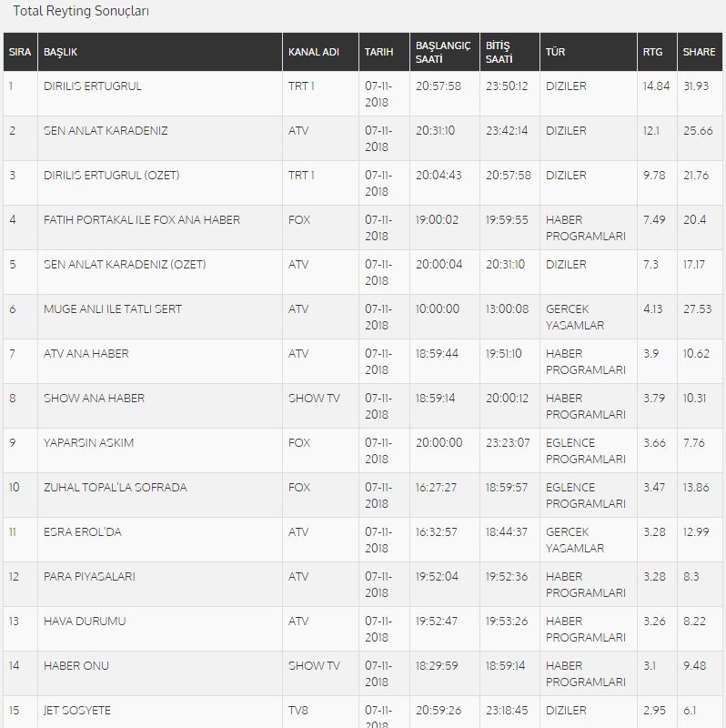Click 'EGLENCE PROGRAMLARI' in the ZUHAL TOPAL row
The height and width of the screenshot is (728, 726).
(585, 496)
